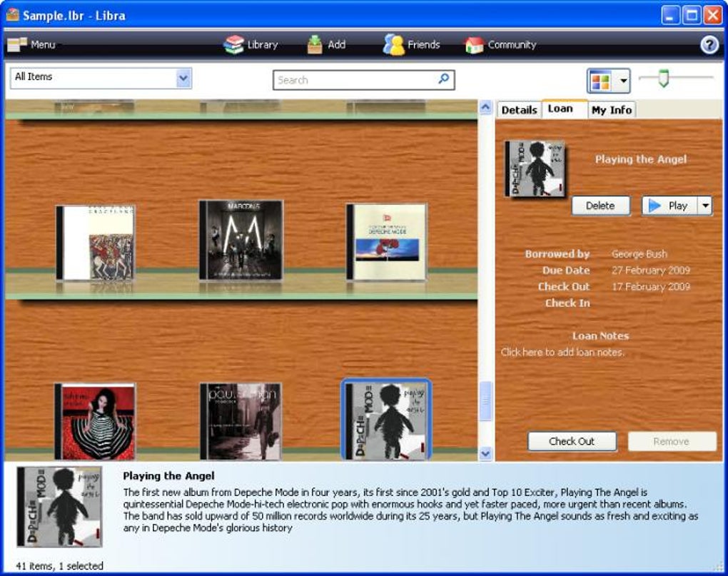
Task: Click the bold 'Playing the Angel' heading at the bottom
Action: point(168,476)
